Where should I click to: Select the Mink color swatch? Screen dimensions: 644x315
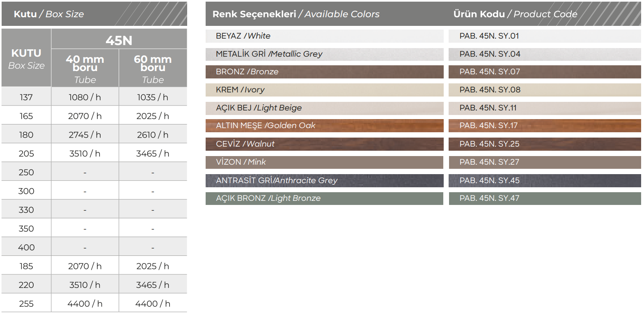pyautogui.click(x=324, y=162)
